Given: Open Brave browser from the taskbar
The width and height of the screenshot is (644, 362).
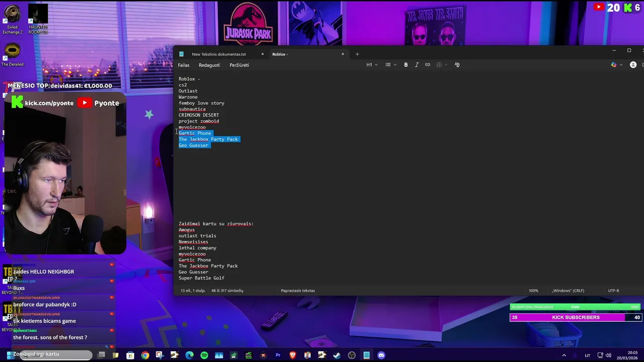Looking at the screenshot, I should (293, 355).
